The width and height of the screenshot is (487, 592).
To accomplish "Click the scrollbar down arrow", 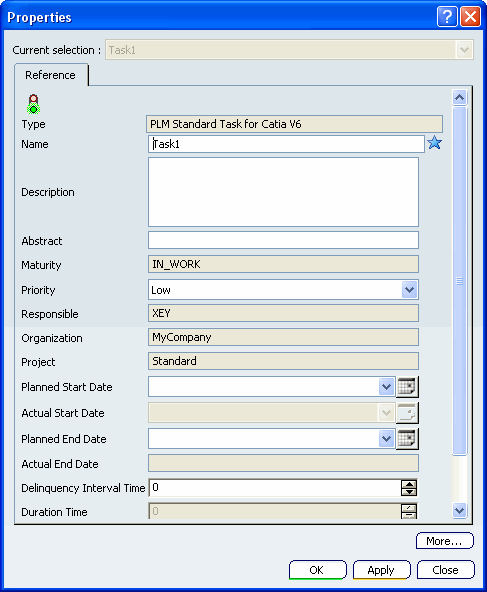I will click(x=459, y=511).
